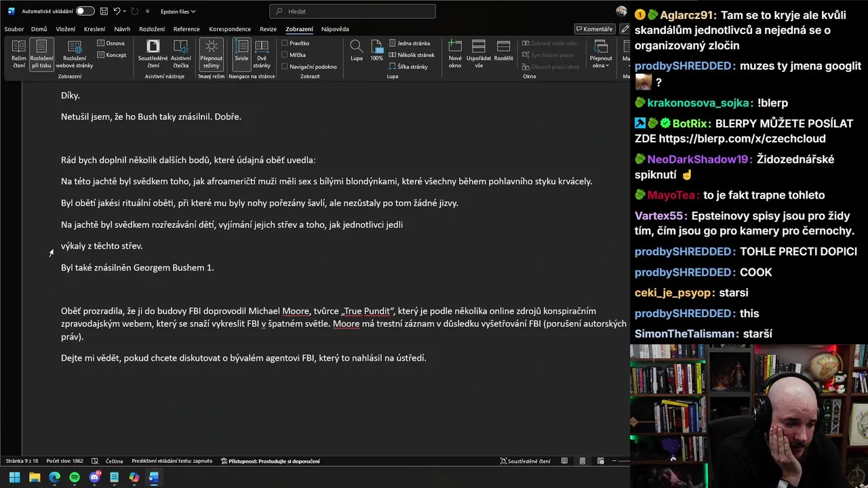Adjust the zoom slider in status bar
Viewport: 868px width, 488px height.
(620, 461)
